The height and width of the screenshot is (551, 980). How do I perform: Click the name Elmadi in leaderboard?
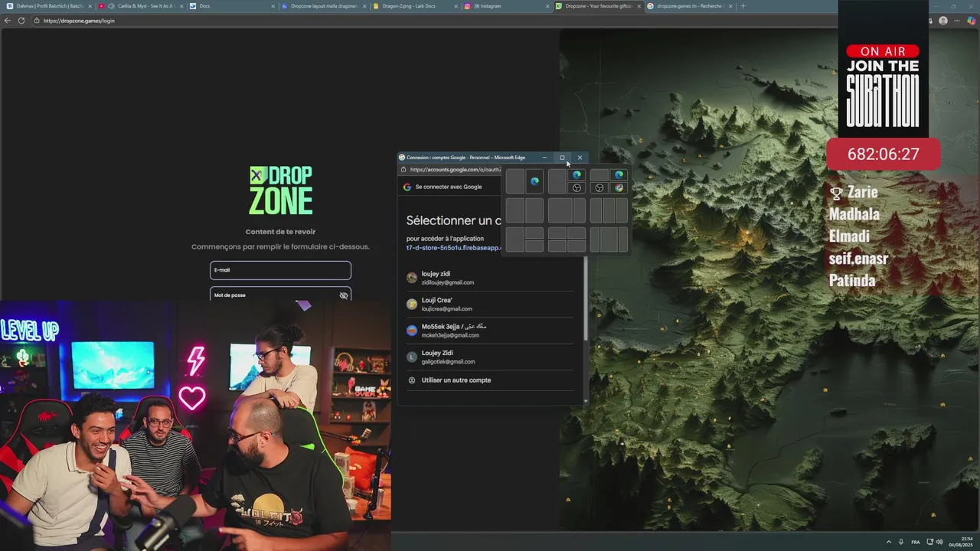[849, 236]
